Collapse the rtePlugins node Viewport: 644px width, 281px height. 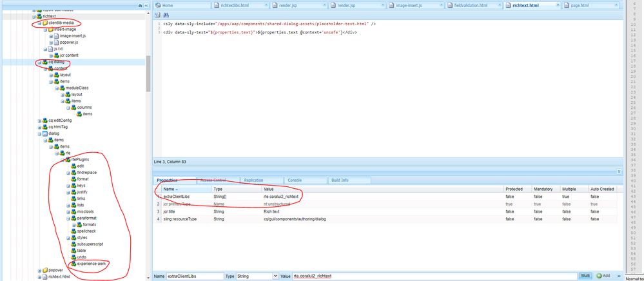[63, 159]
